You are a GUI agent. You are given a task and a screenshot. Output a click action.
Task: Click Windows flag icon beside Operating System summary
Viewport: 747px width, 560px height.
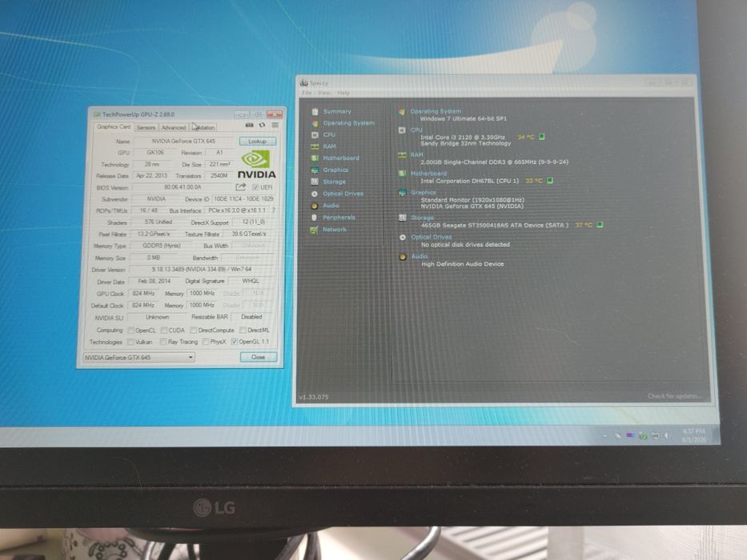coord(402,111)
